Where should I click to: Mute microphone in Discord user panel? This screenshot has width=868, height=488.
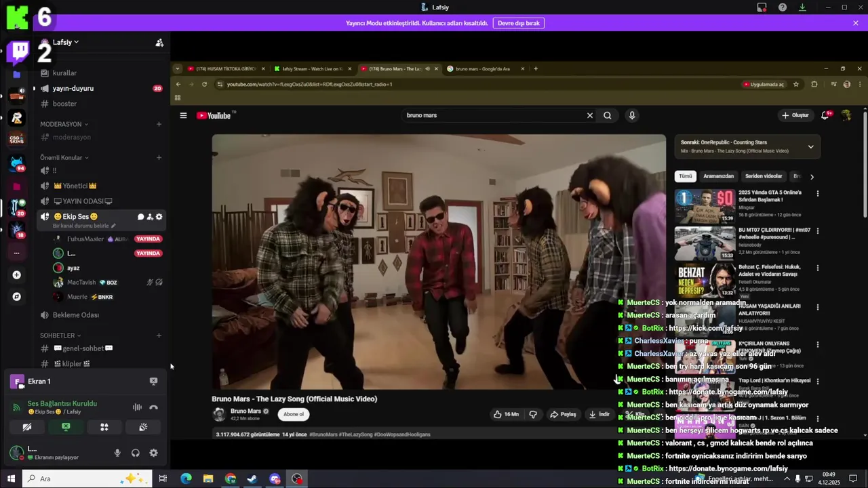click(117, 453)
